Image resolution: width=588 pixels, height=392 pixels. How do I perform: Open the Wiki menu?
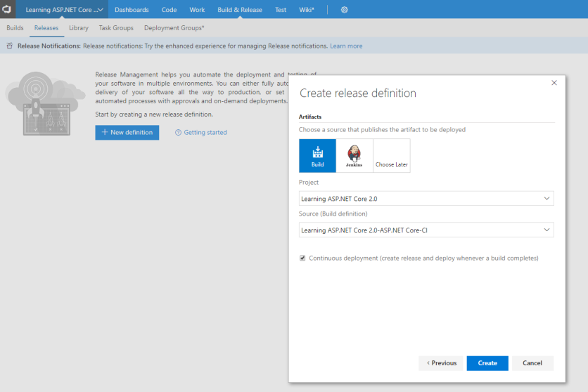[x=307, y=10]
